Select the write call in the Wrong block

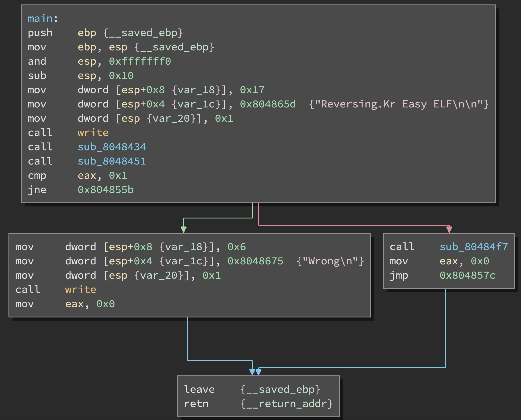click(80, 290)
